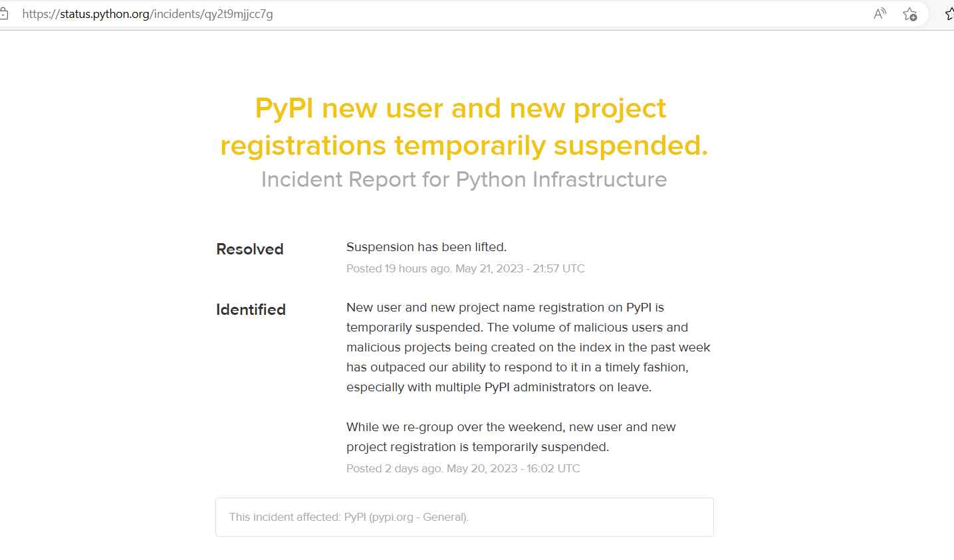Click paragraph starting 'While we re-group over the weekend'
This screenshot has height=560, width=954.
click(511, 436)
